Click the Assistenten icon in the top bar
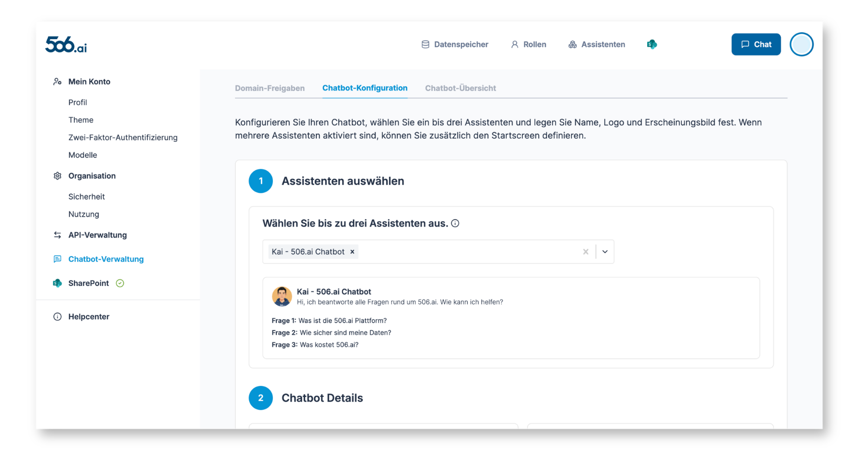Viewport: 868px width, 463px height. pyautogui.click(x=572, y=44)
